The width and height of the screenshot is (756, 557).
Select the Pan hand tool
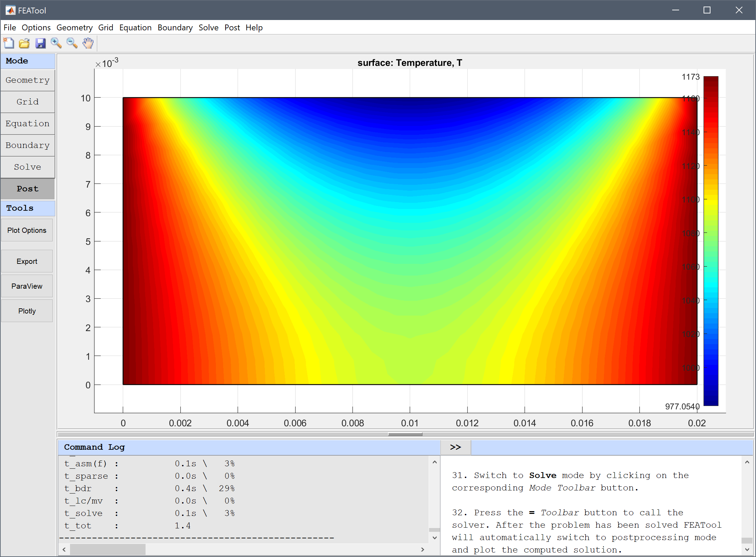pos(88,43)
